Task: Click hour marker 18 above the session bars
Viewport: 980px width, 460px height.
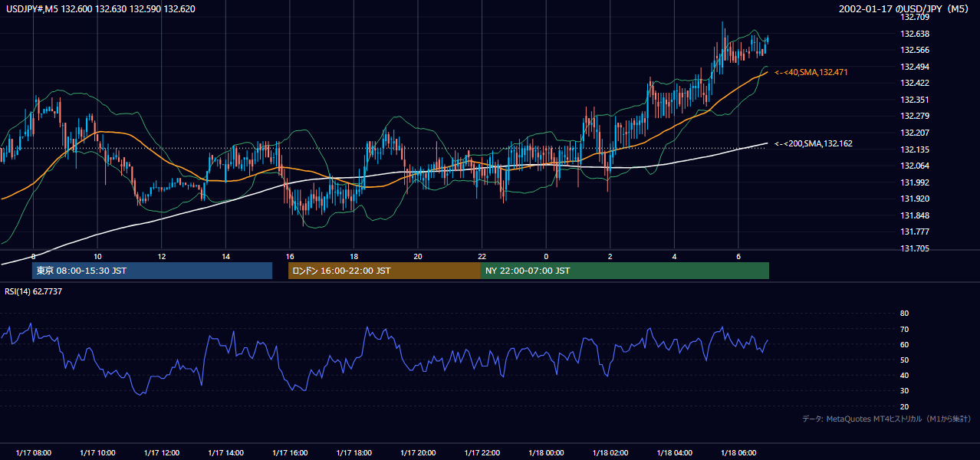Action: (354, 256)
